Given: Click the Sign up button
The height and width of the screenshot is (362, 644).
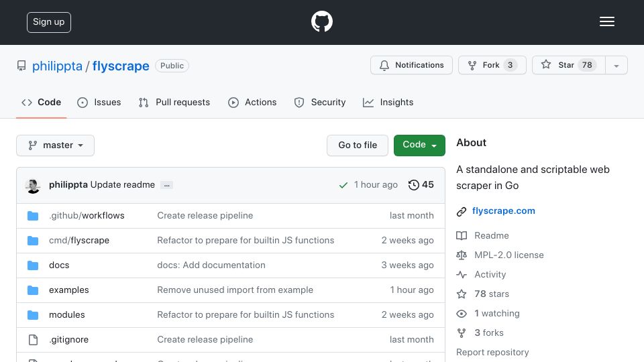Looking at the screenshot, I should pos(49,22).
